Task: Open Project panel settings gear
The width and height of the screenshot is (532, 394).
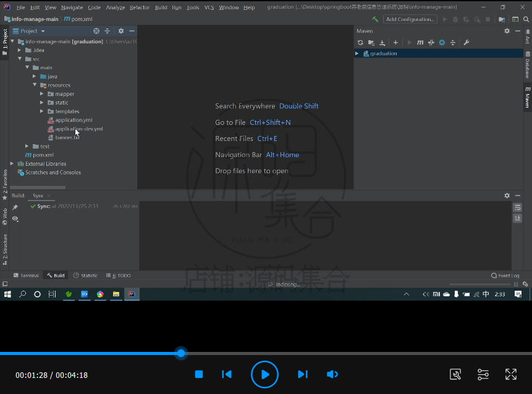Action: [121, 30]
